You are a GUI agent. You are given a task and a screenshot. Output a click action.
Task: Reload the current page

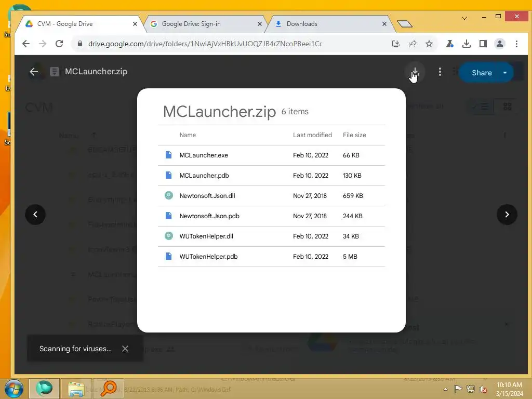pos(59,44)
